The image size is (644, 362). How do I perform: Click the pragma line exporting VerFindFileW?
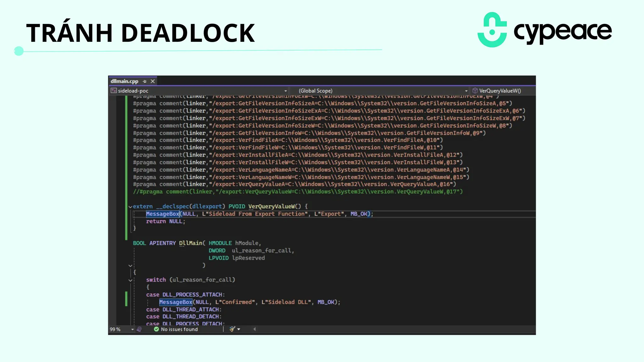pyautogui.click(x=288, y=147)
